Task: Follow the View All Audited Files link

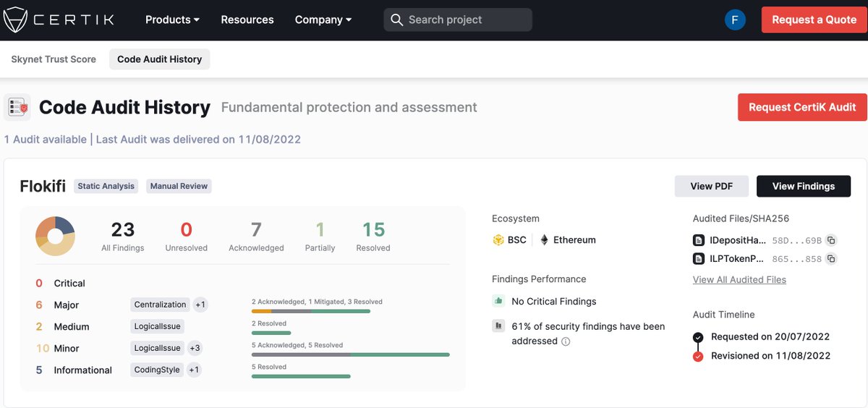Action: click(739, 279)
